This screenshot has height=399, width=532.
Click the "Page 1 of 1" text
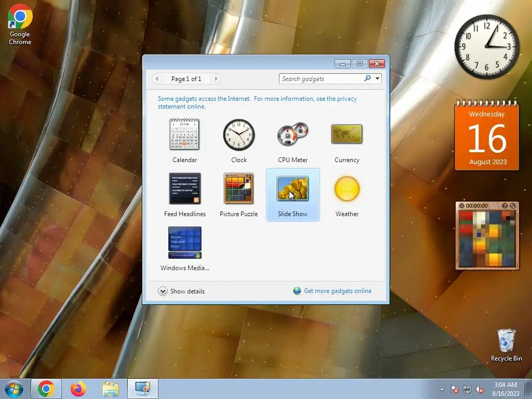pyautogui.click(x=187, y=79)
